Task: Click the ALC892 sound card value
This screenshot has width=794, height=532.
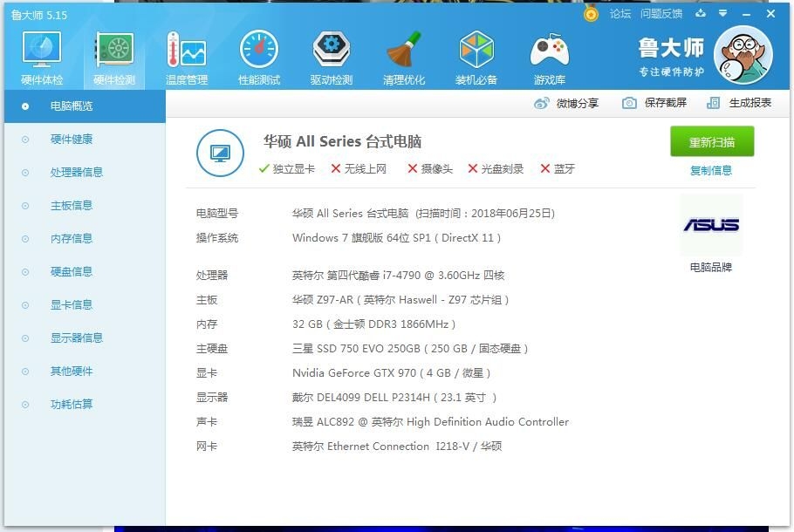Action: (430, 422)
